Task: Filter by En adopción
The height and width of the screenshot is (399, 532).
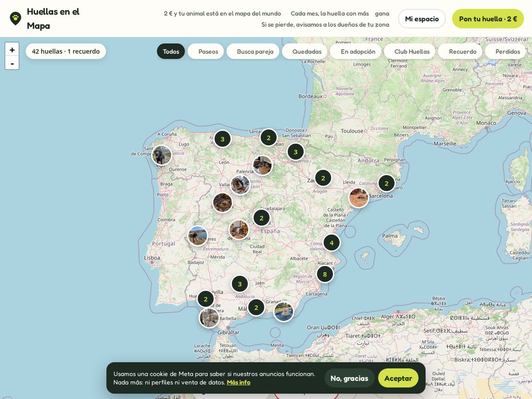Action: click(x=356, y=51)
